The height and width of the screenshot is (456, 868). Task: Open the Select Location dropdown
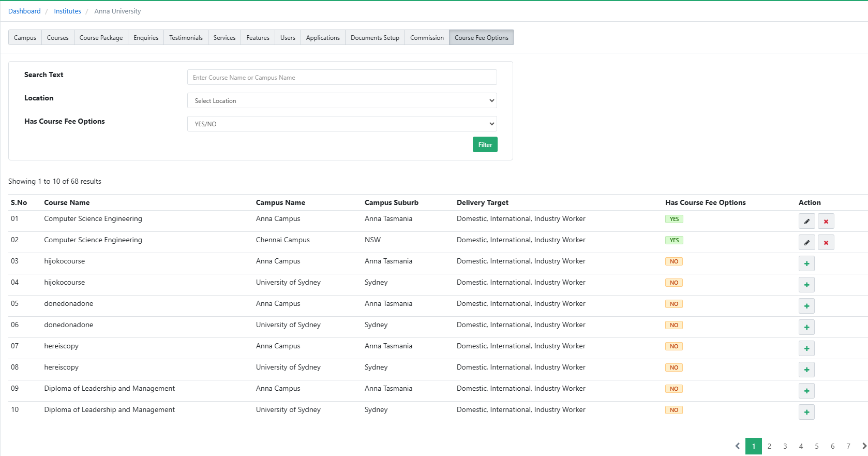click(341, 100)
